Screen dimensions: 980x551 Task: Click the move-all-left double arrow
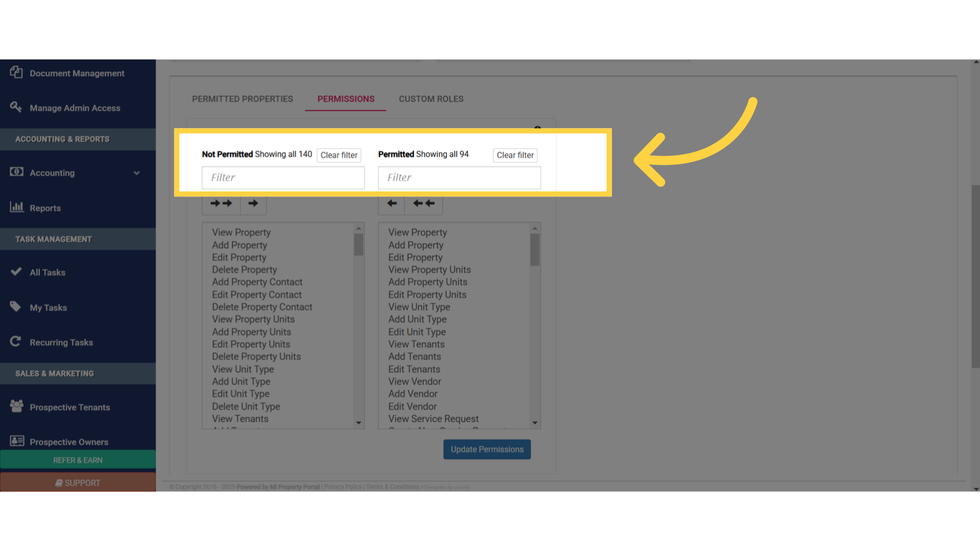(423, 203)
